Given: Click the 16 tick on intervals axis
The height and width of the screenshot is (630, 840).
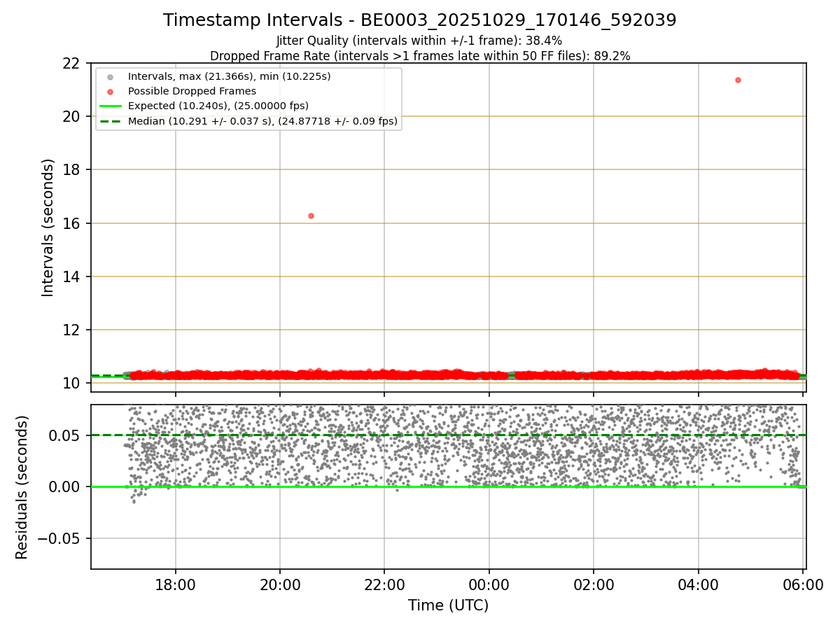Looking at the screenshot, I should pos(71,223).
